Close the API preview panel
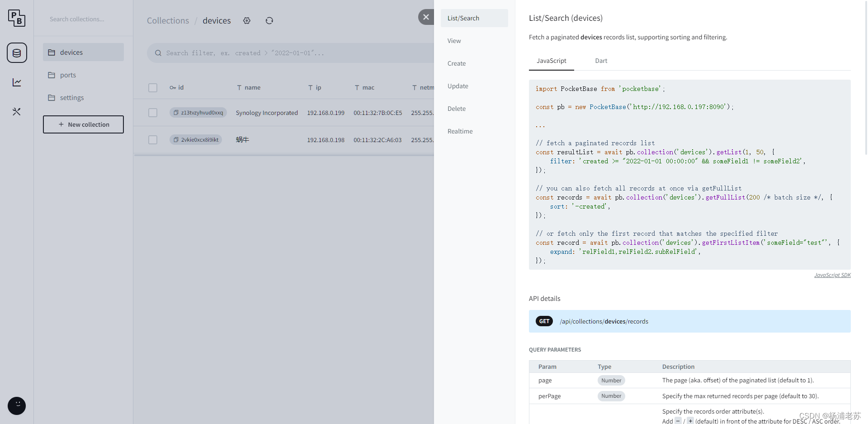 click(x=426, y=17)
